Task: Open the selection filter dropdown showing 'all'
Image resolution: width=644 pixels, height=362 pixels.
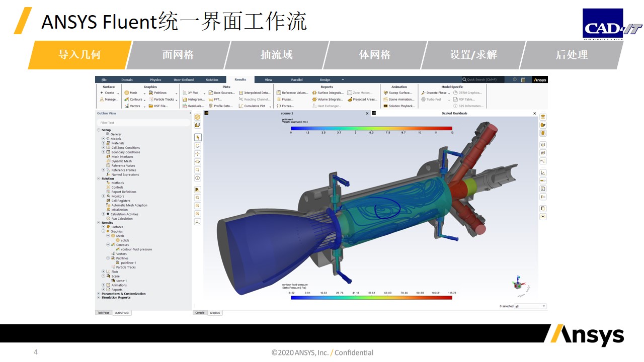Action: click(530, 306)
